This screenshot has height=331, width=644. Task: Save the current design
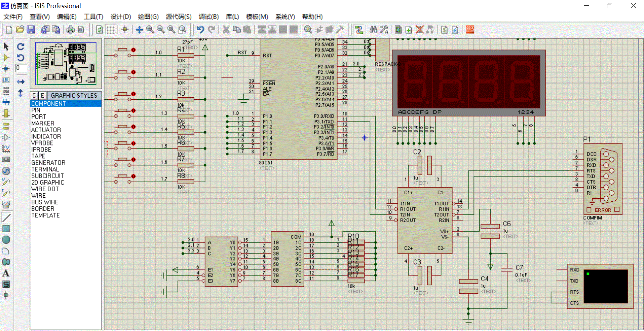point(31,30)
